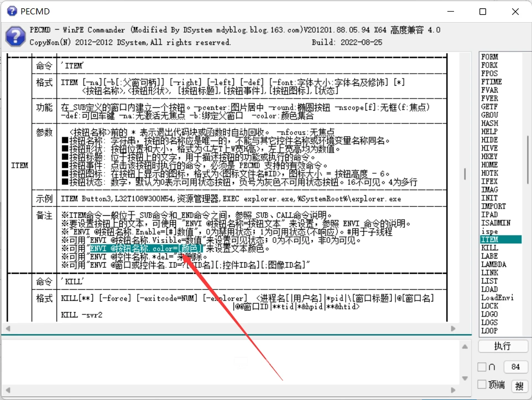532x400 pixels.
Task: Click help pane horizontal scrollbar left arrow
Action: pyautogui.click(x=8, y=328)
